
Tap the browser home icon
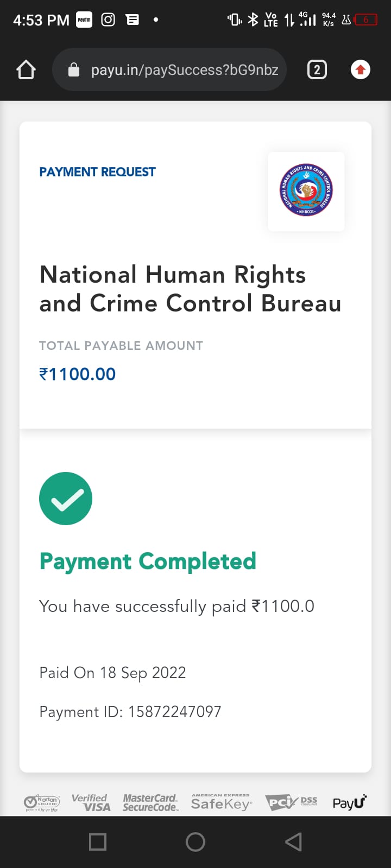click(26, 70)
